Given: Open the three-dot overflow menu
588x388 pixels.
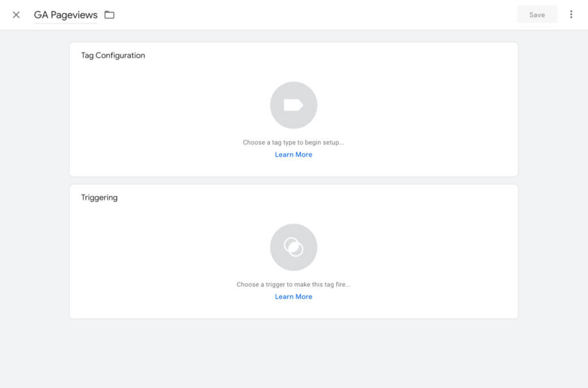Looking at the screenshot, I should coord(571,14).
